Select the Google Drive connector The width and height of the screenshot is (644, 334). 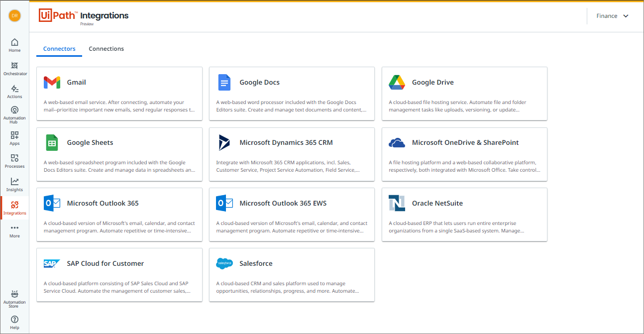464,94
